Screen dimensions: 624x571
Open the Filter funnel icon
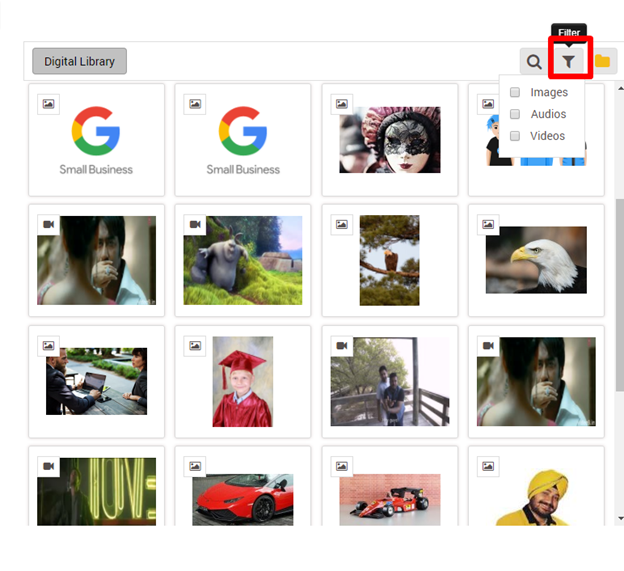pos(569,62)
